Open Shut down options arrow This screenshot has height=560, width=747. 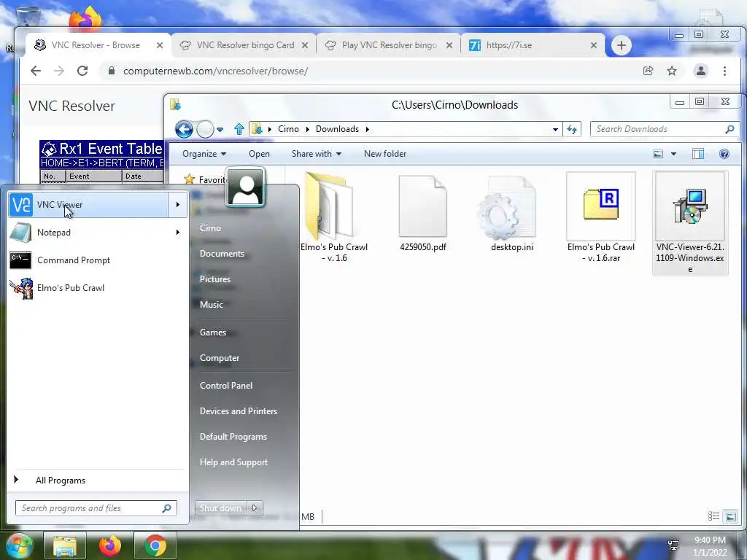click(x=255, y=508)
